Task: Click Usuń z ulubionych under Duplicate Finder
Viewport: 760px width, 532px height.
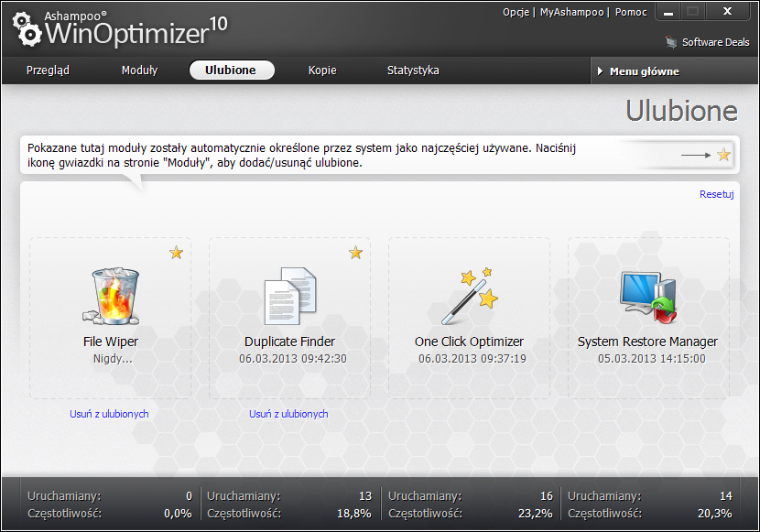Action: [x=288, y=414]
